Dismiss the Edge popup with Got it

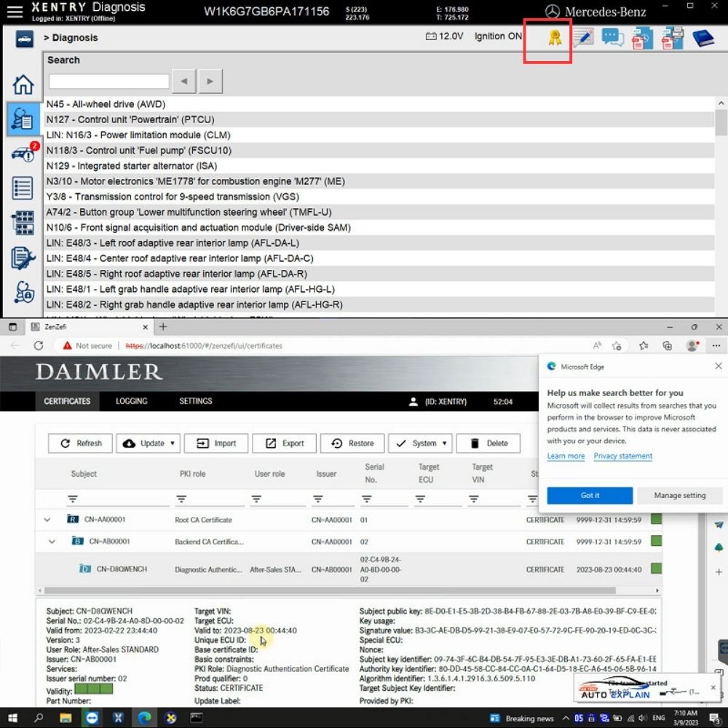point(589,495)
